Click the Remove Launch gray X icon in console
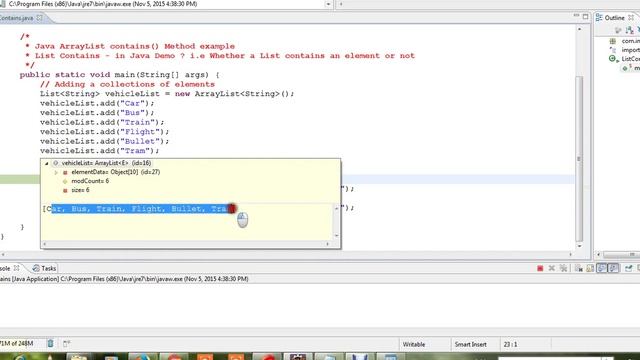This screenshot has width=640, height=360. click(552, 268)
